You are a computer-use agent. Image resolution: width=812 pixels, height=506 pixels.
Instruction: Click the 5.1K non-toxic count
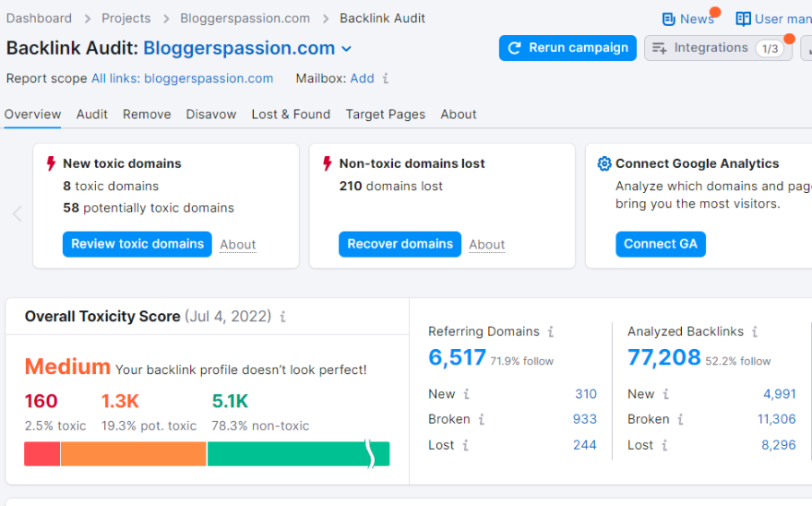coord(230,401)
